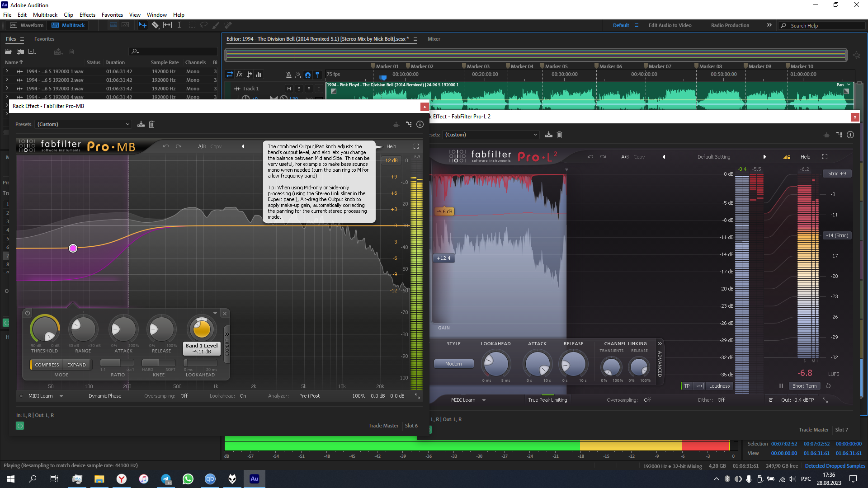Enable TP true peak metering
868x488 pixels.
click(687, 386)
